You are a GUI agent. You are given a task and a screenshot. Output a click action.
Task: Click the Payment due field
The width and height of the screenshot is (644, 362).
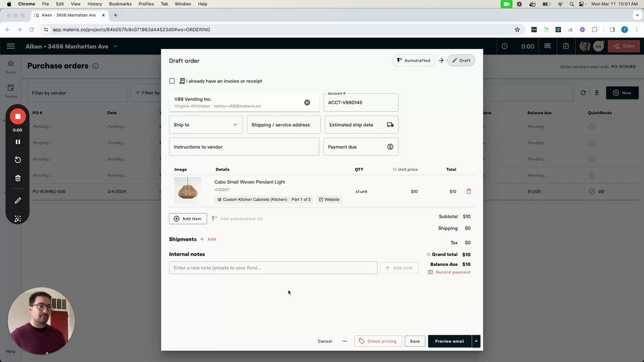(361, 147)
